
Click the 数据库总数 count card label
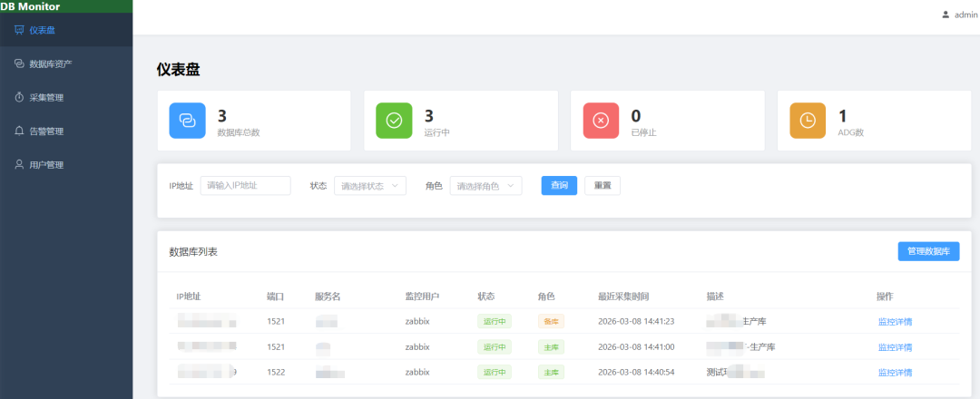coord(238,132)
